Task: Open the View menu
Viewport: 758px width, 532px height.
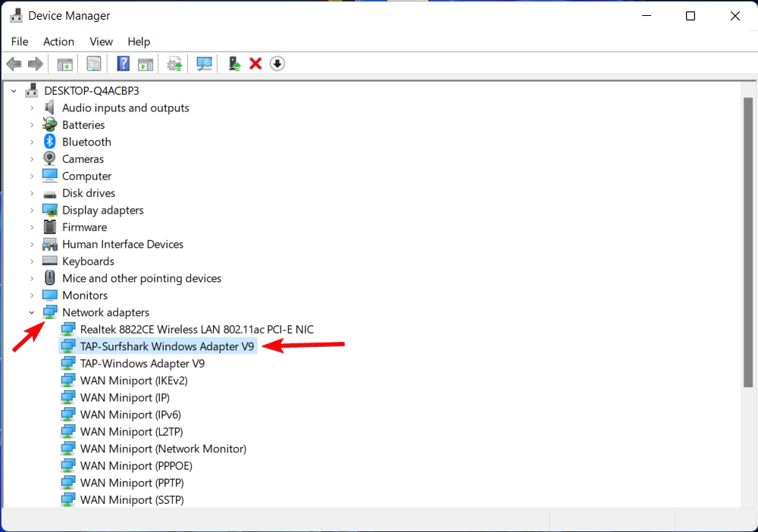Action: point(101,42)
